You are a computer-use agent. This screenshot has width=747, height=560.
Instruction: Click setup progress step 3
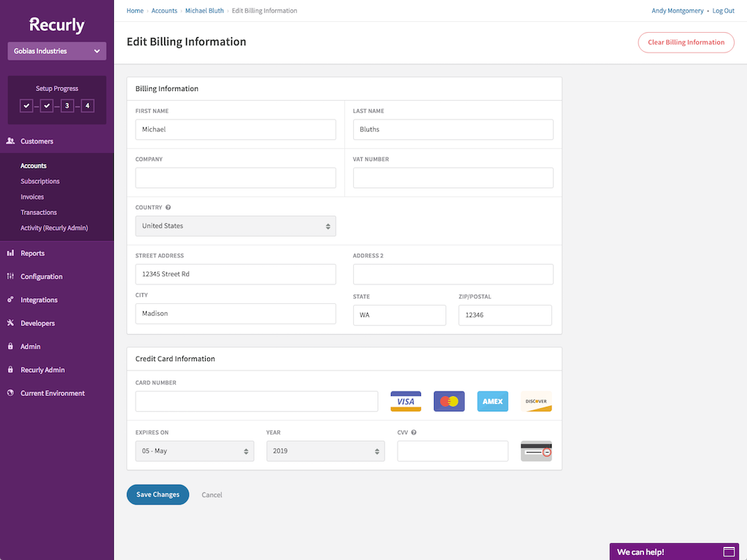coord(67,106)
